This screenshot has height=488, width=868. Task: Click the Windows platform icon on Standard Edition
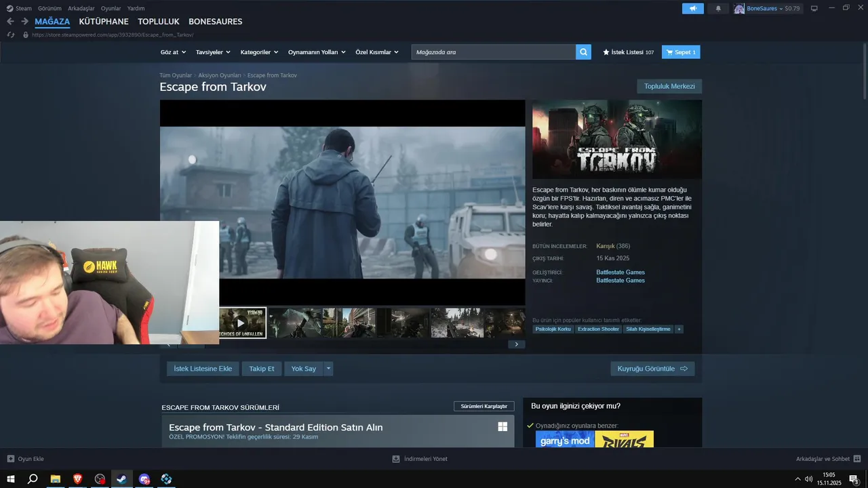point(502,426)
